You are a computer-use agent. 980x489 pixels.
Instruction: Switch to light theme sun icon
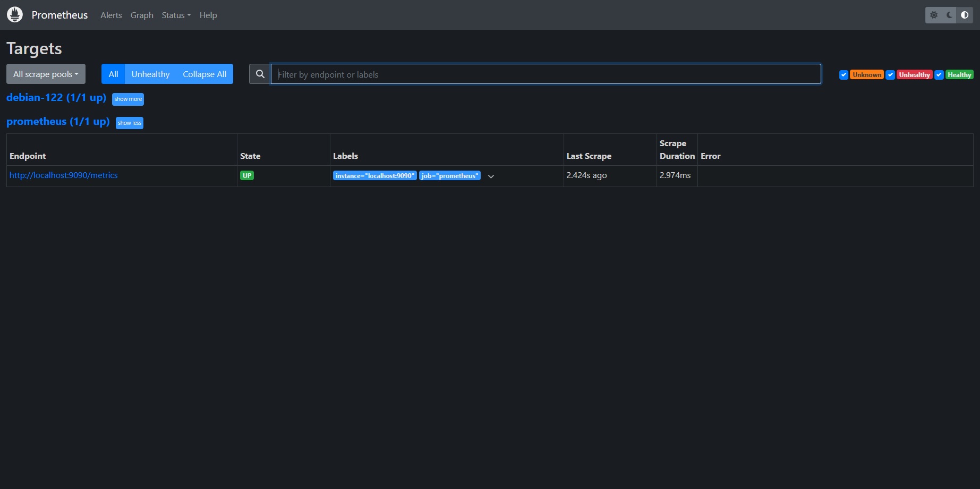(x=934, y=15)
